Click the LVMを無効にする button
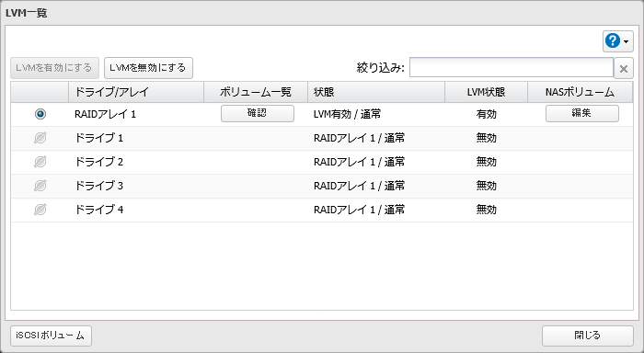The width and height of the screenshot is (644, 353). [148, 68]
